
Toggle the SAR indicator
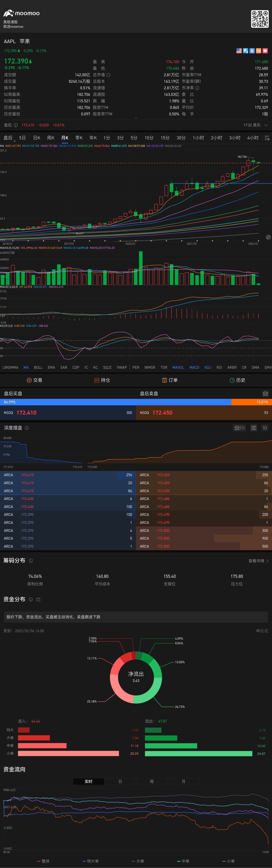[64, 367]
